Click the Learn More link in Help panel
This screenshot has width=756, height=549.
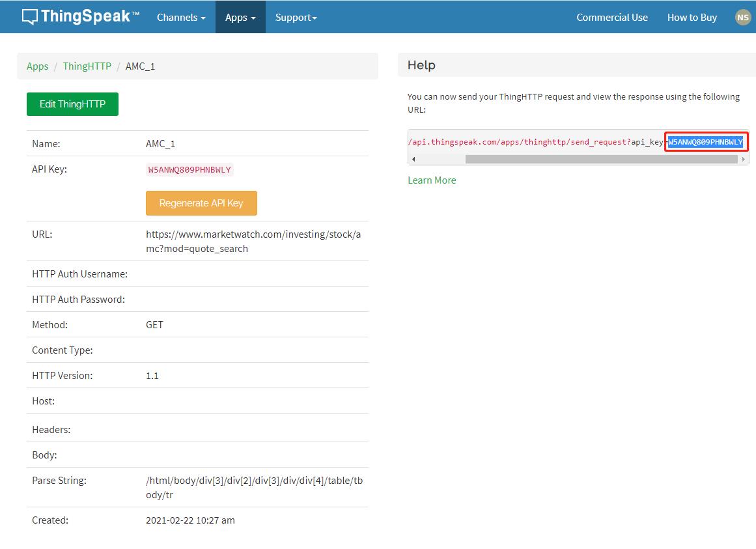tap(431, 180)
